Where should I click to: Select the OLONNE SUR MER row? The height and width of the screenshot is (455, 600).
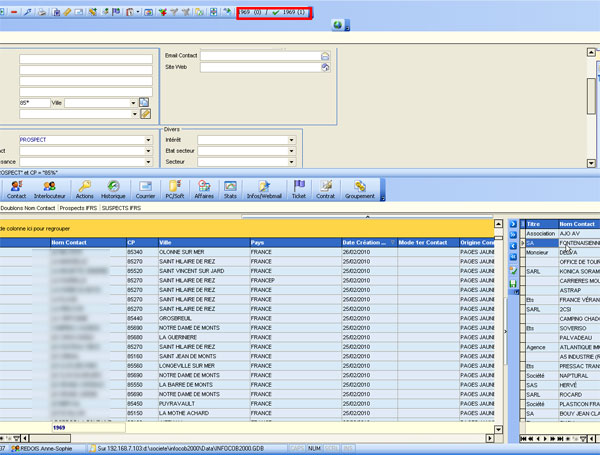click(x=247, y=252)
